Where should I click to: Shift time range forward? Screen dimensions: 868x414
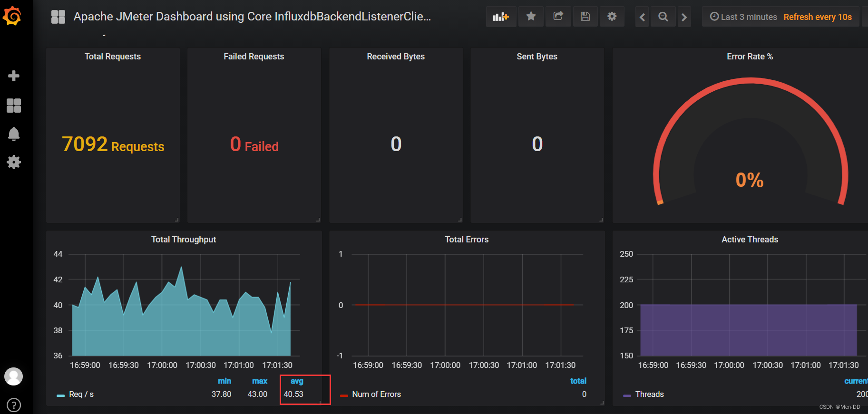pos(684,17)
